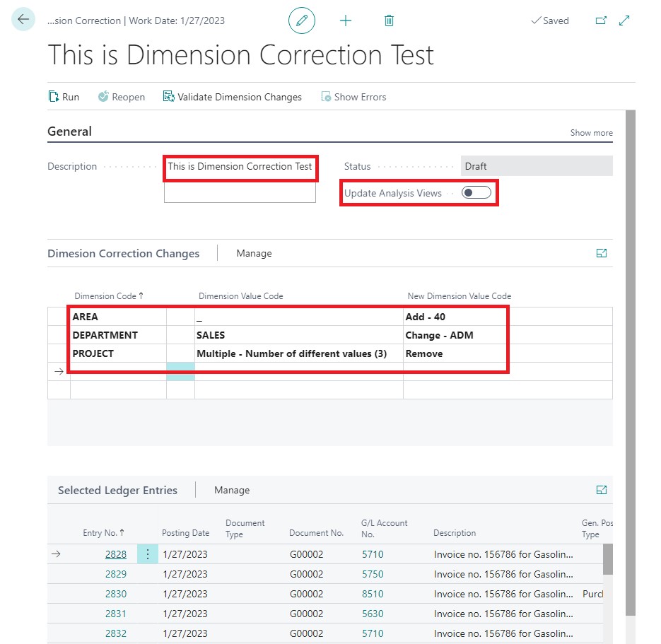
Task: Open page in new window icon
Action: tap(601, 21)
